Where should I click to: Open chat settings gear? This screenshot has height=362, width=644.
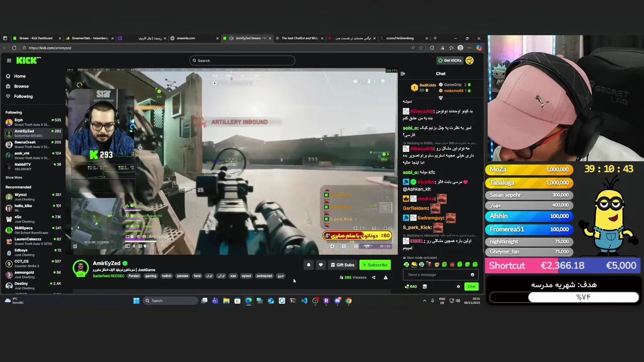pos(458,287)
